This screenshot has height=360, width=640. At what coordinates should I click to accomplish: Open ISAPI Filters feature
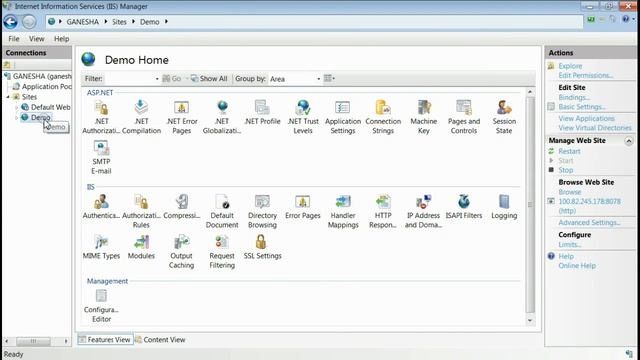point(464,207)
